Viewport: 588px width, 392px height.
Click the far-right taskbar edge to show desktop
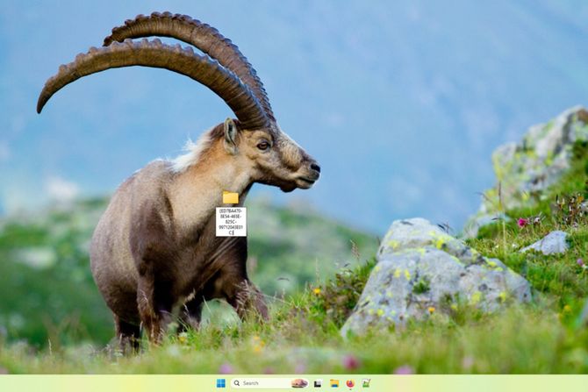click(x=585, y=383)
